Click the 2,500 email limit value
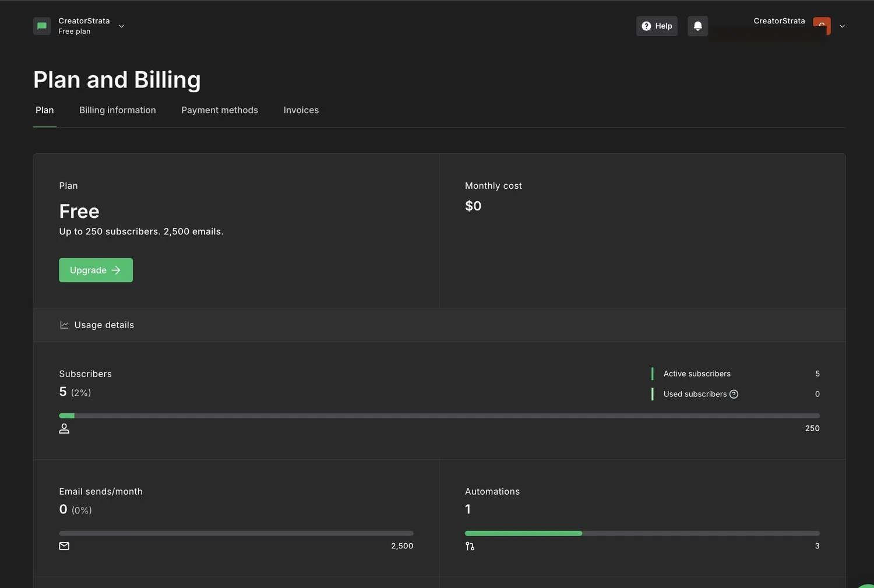Screen dimensions: 874x588 (402, 546)
